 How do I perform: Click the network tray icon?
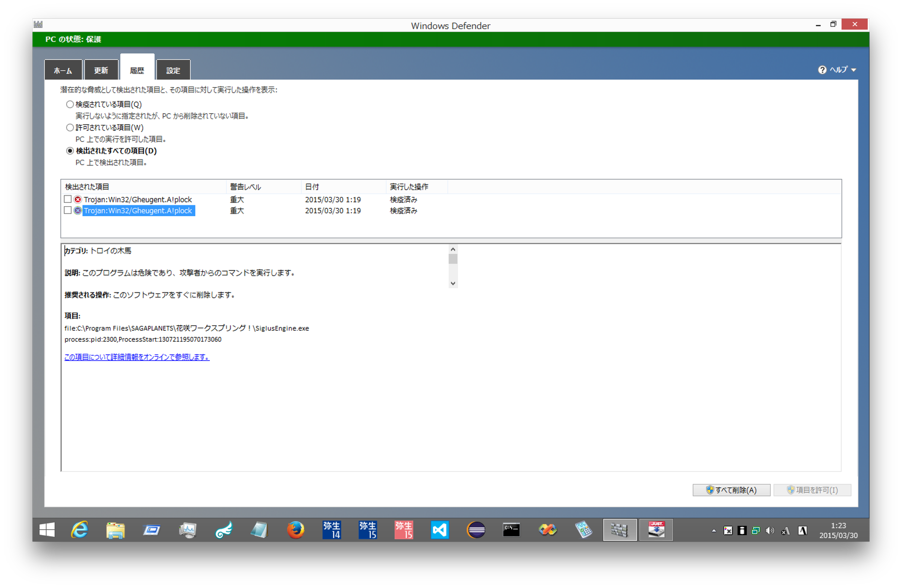coord(755,531)
